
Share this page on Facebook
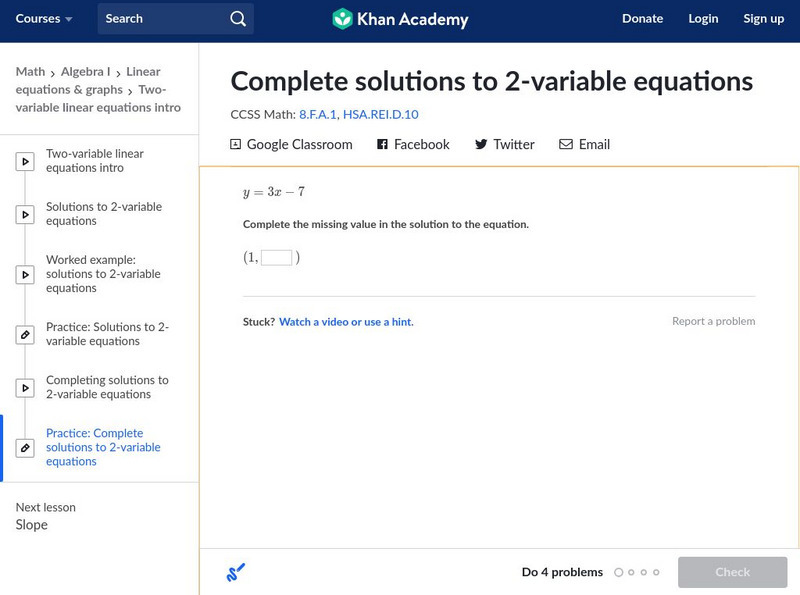click(413, 144)
